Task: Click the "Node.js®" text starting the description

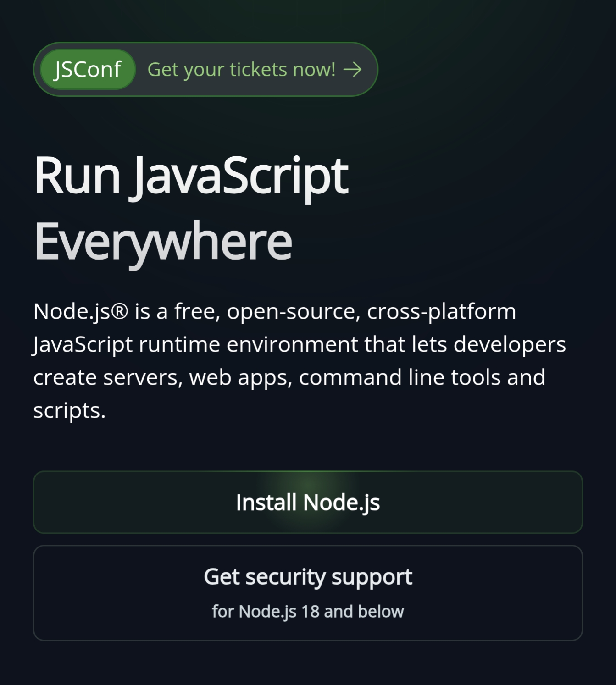Action: click(72, 312)
